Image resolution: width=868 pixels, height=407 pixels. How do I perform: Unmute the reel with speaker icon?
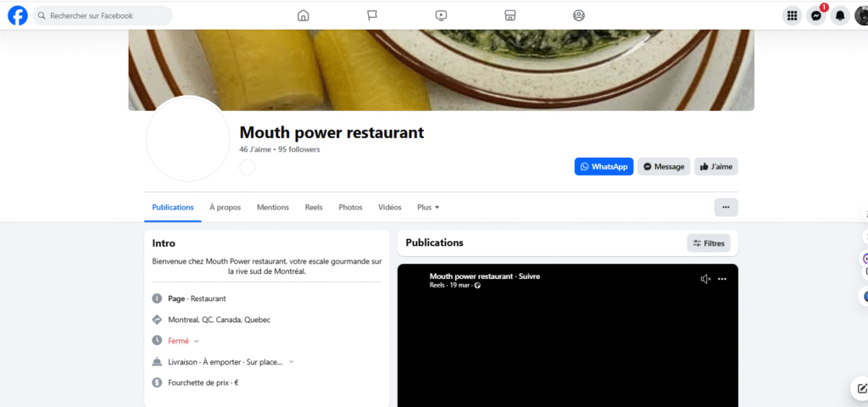coord(705,279)
